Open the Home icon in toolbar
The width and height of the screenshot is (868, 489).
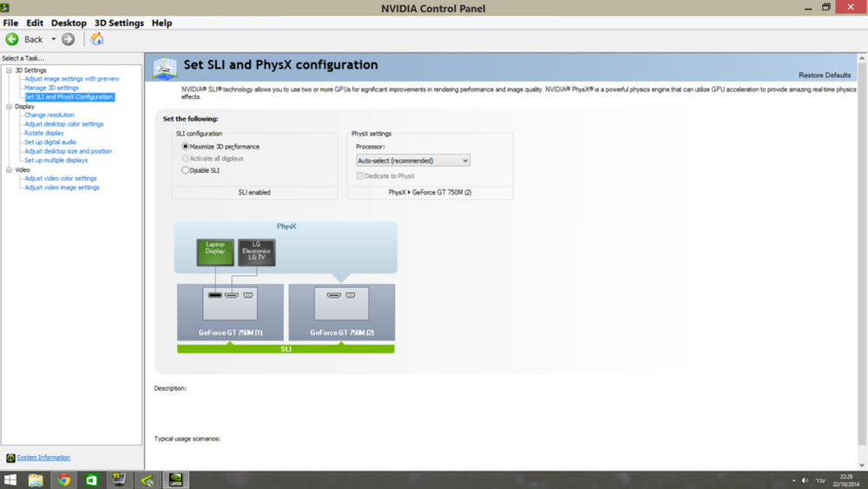tap(97, 39)
